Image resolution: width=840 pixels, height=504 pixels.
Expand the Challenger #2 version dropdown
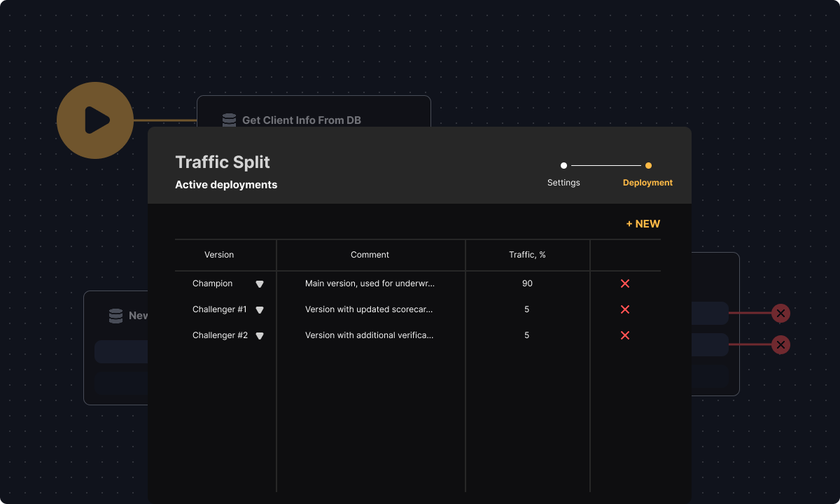click(x=259, y=335)
